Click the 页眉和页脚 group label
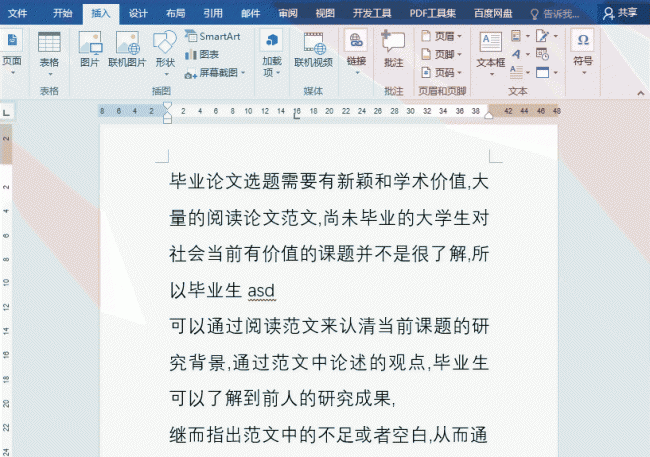The height and width of the screenshot is (457, 650). (x=442, y=91)
